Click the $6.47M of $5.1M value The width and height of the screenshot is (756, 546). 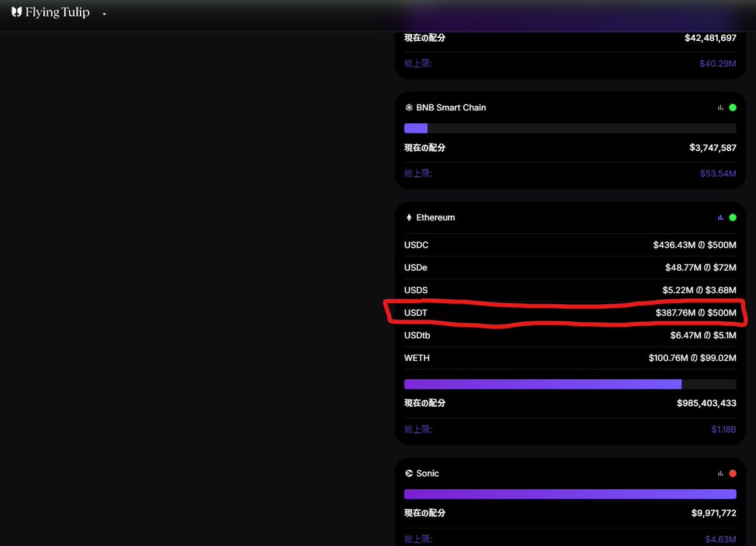tap(703, 335)
